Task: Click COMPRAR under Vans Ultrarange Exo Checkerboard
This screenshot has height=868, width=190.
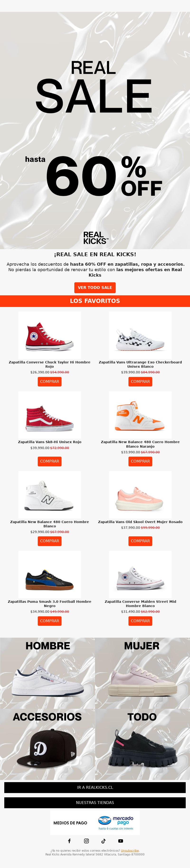Action: tap(140, 381)
